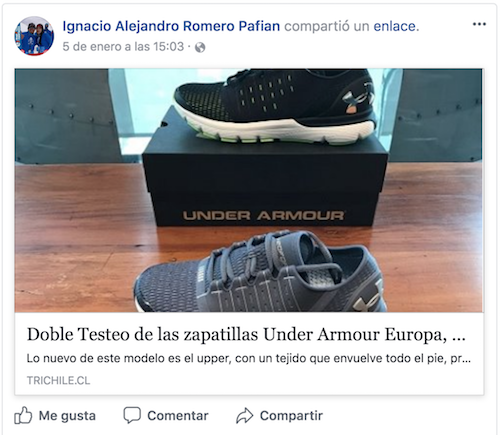
Task: Click the speech bubble comment icon
Action: pyautogui.click(x=132, y=415)
